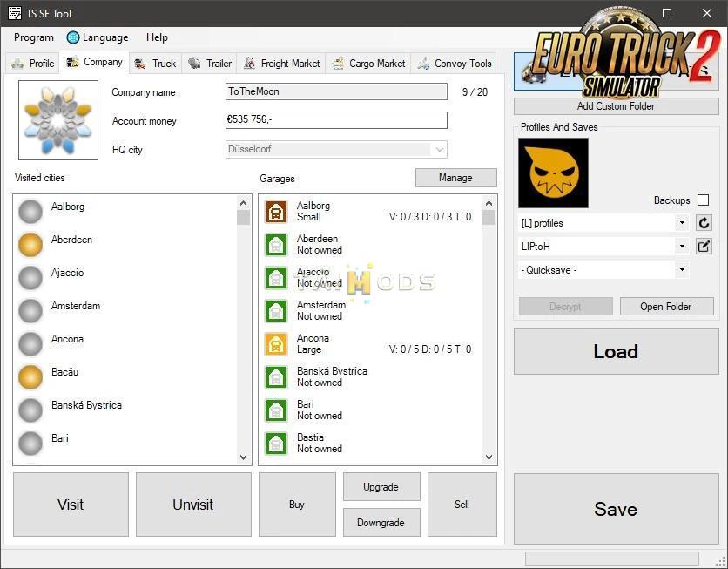Open the Language menu

click(98, 37)
